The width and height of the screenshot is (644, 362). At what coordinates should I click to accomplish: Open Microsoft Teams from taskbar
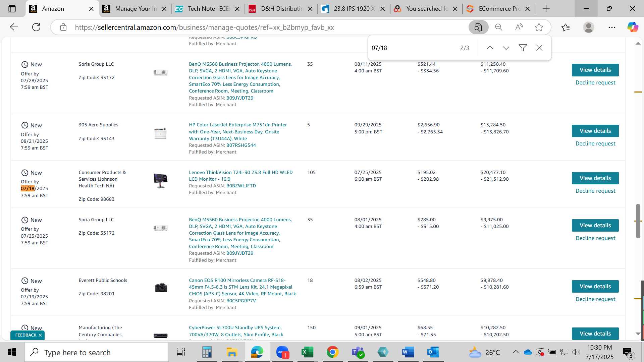click(358, 352)
